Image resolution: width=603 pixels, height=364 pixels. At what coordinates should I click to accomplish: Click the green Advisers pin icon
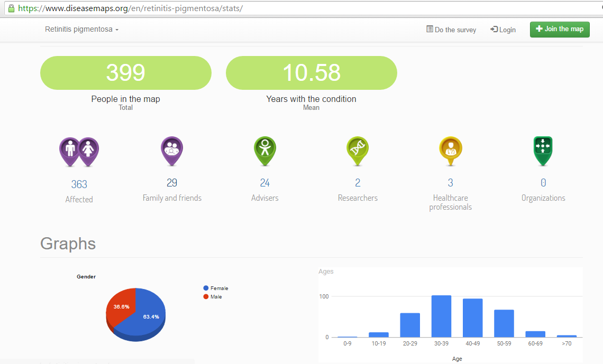pos(265,151)
